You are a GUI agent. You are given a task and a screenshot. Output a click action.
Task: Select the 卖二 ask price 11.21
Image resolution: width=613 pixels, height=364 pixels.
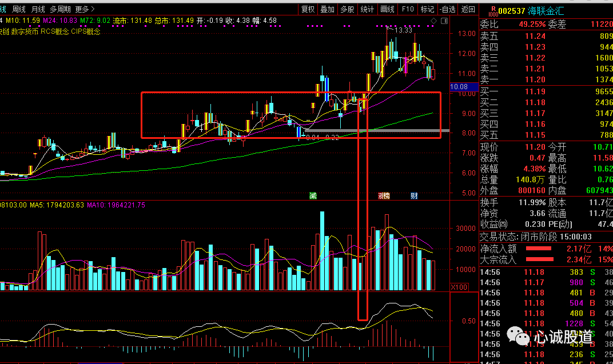pos(535,69)
